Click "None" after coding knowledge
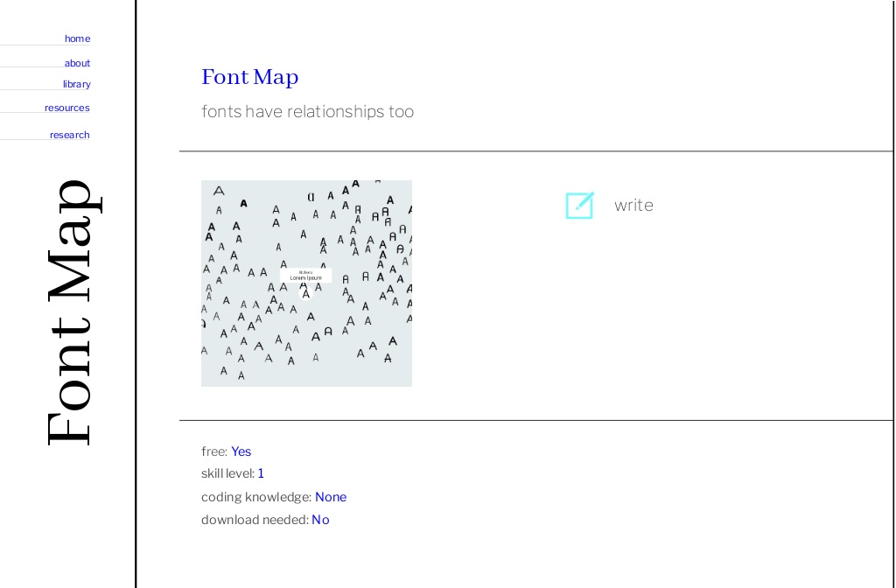896x588 pixels. 331,497
